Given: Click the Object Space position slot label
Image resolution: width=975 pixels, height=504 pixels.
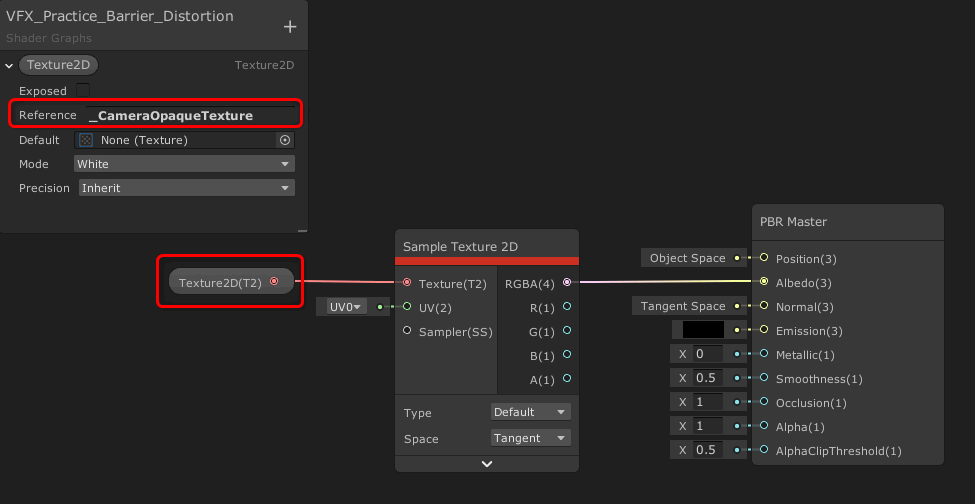Looking at the screenshot, I should [x=687, y=258].
